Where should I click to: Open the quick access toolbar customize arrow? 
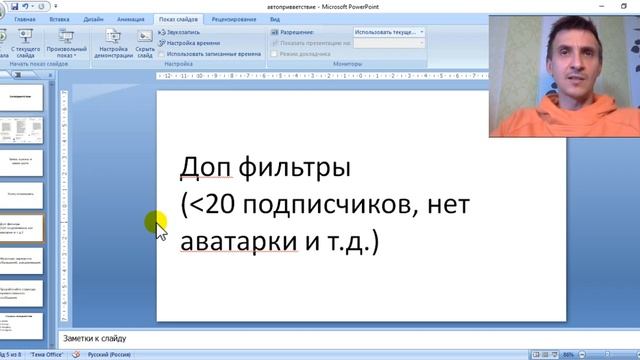(56, 7)
